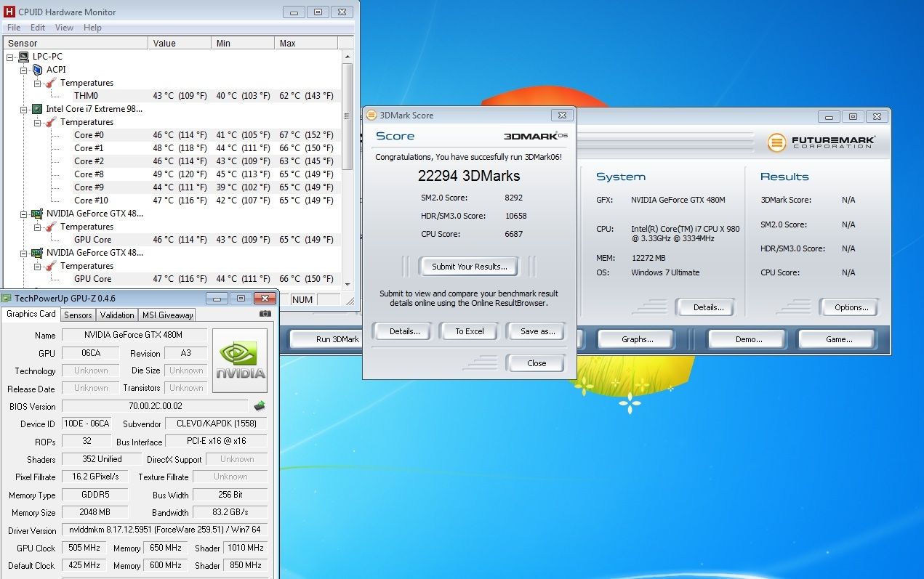Screen dimensions: 924x579
Task: Click the first NVIDIA GeForce GTX card icon
Action: [x=37, y=214]
